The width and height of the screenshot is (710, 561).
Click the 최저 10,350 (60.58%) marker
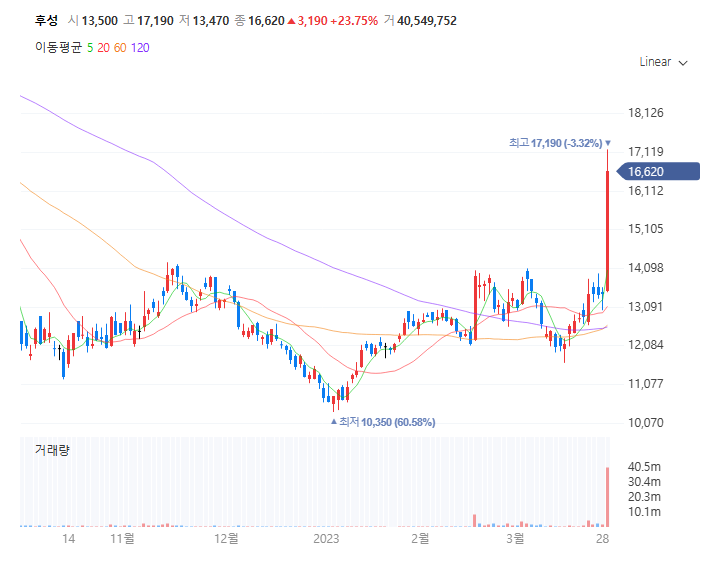(x=383, y=422)
